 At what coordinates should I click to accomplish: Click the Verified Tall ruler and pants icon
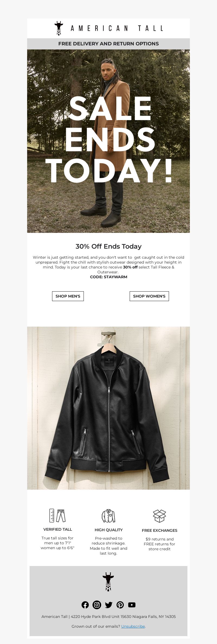[58, 515]
